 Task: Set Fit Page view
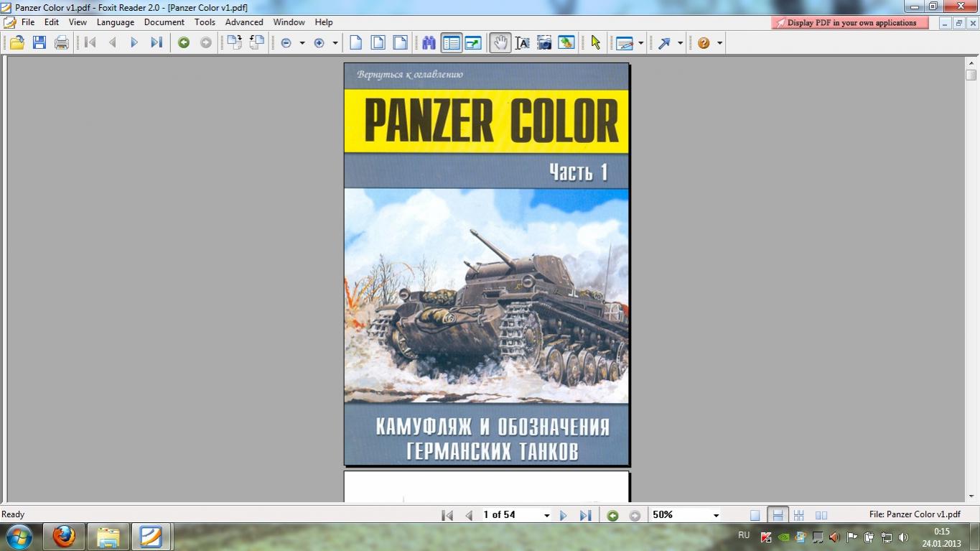coord(378,43)
